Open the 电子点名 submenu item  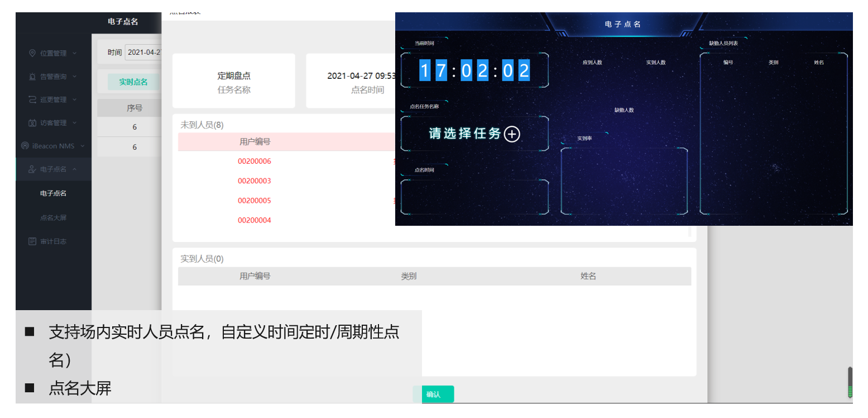point(53,193)
